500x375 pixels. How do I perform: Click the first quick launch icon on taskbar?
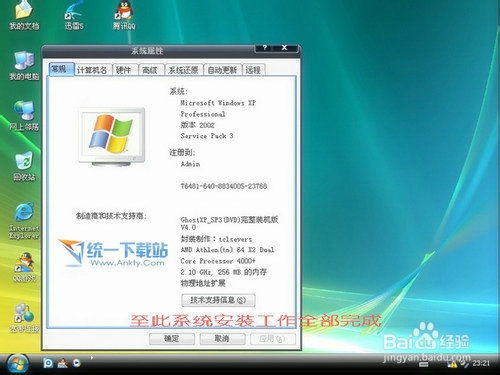coord(48,363)
